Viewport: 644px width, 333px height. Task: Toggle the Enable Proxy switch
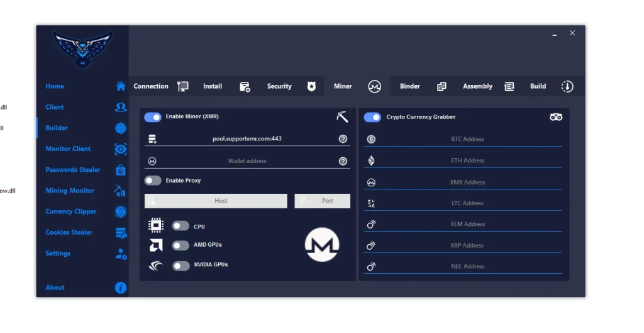click(x=153, y=181)
